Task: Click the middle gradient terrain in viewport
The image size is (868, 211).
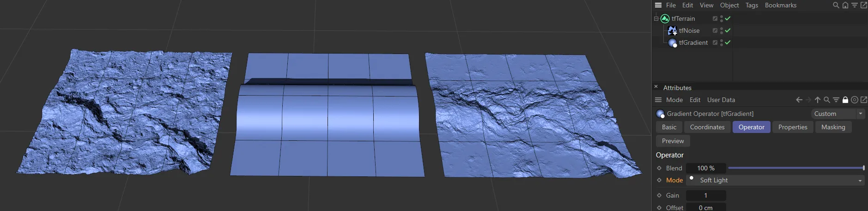Action: tap(328, 115)
